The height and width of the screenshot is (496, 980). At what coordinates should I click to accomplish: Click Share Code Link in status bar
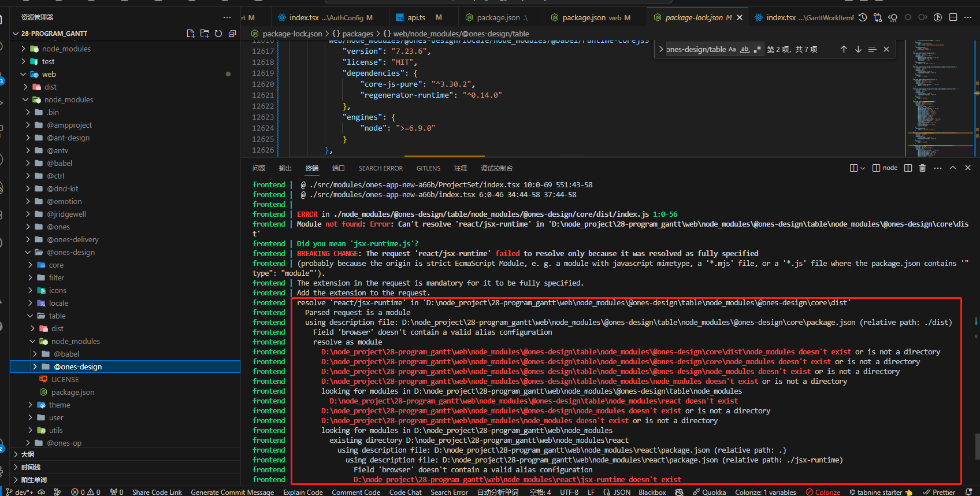click(x=157, y=492)
